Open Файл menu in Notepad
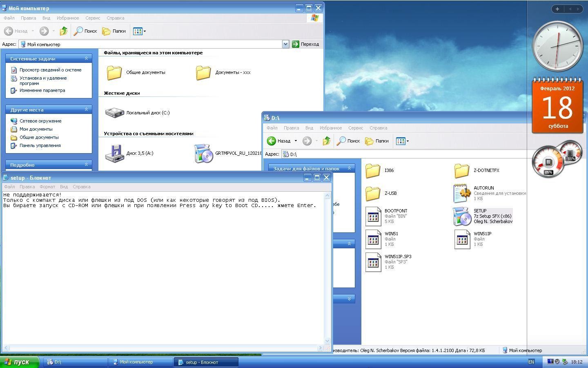 pos(9,187)
